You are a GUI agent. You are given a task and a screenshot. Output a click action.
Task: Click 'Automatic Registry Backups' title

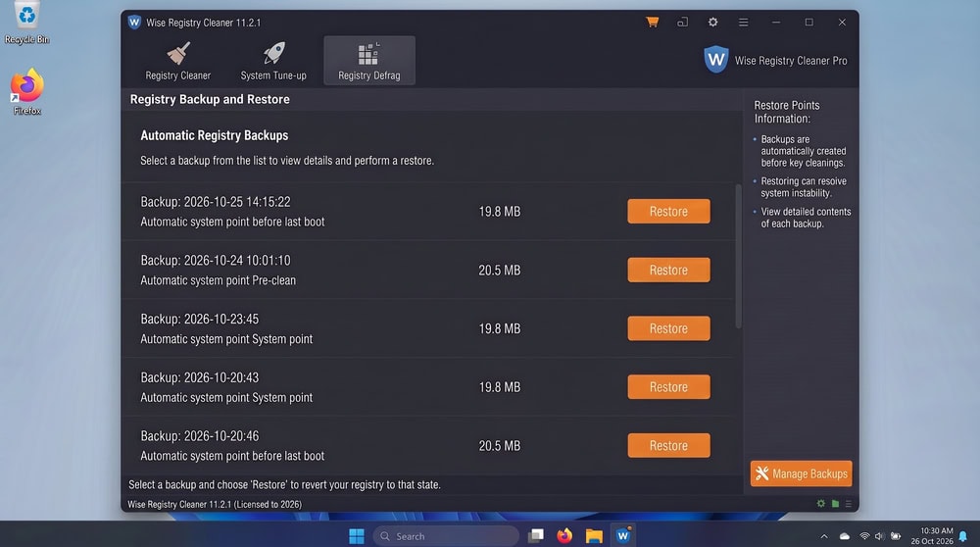(x=215, y=135)
